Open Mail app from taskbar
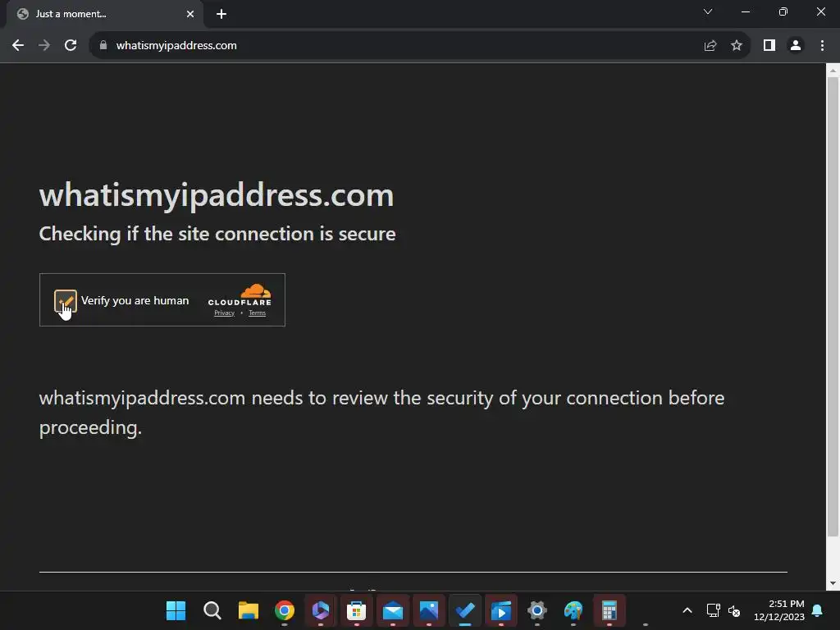 click(x=393, y=610)
